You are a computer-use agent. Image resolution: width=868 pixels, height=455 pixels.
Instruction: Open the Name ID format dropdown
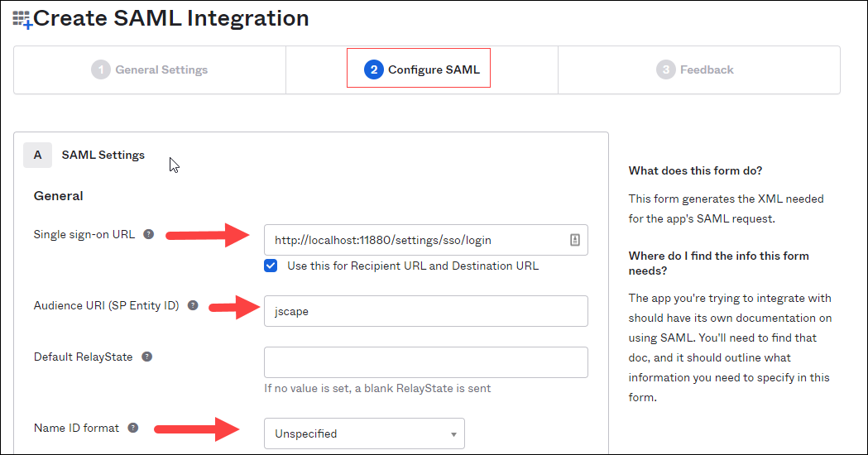(x=364, y=433)
